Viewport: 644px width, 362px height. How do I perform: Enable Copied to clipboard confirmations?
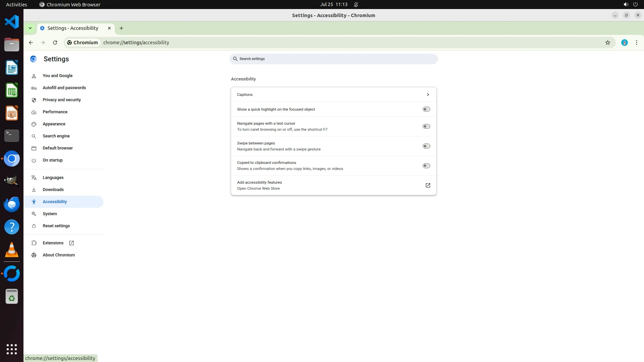426,166
